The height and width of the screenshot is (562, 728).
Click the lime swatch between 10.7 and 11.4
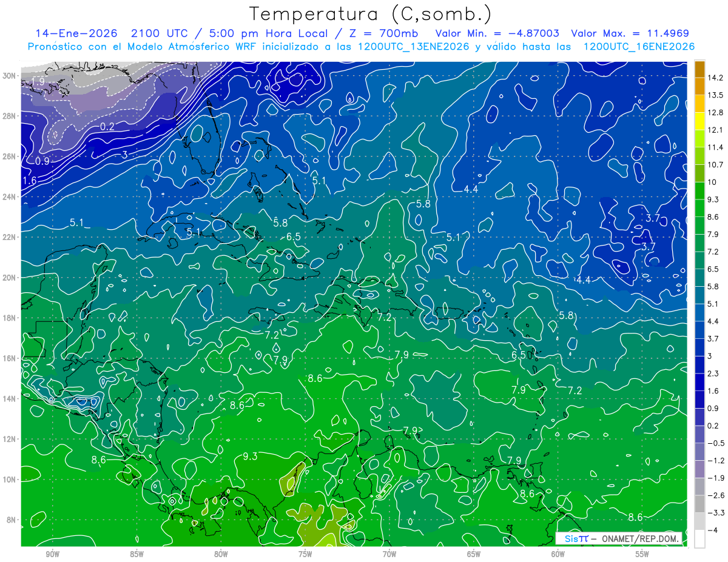(x=699, y=156)
